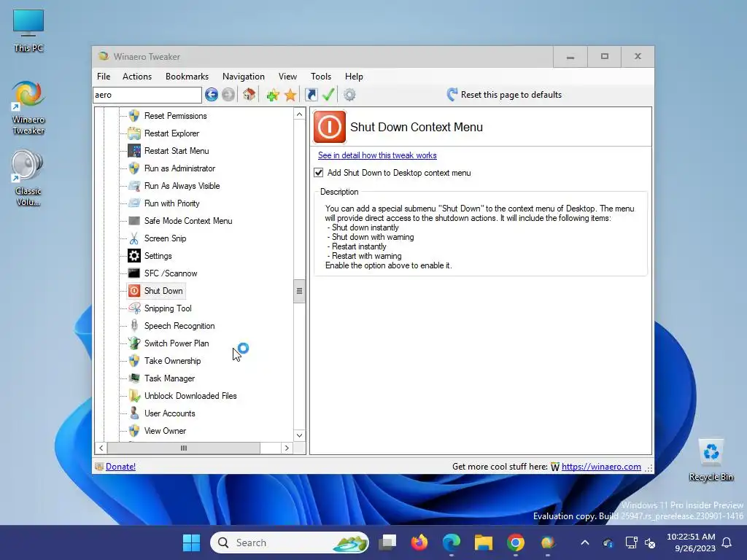This screenshot has width=747, height=560.
Task: Show hidden system tray icons chevron
Action: click(x=585, y=542)
